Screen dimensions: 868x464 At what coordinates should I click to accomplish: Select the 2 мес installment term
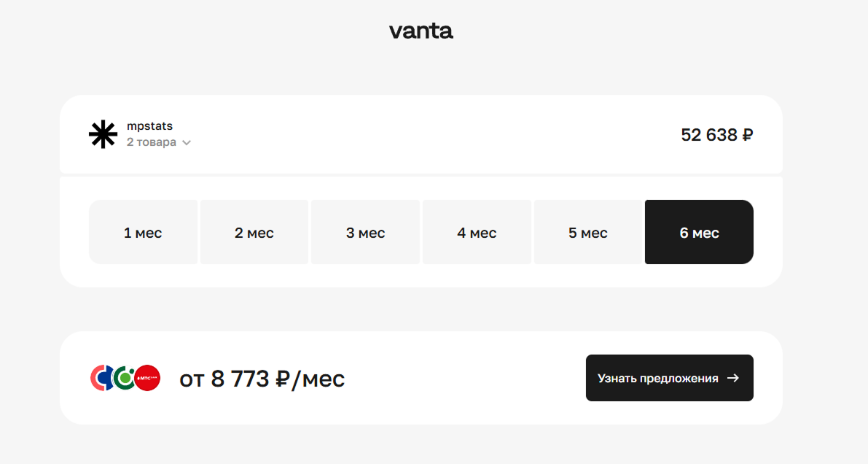(254, 232)
